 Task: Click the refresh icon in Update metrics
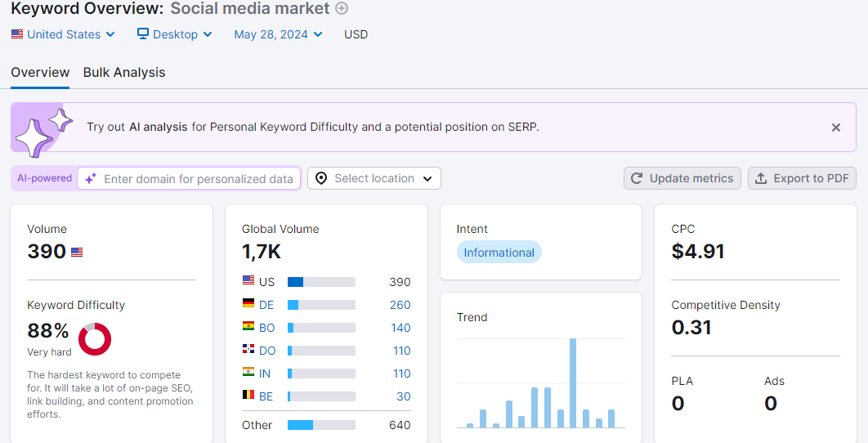point(637,178)
